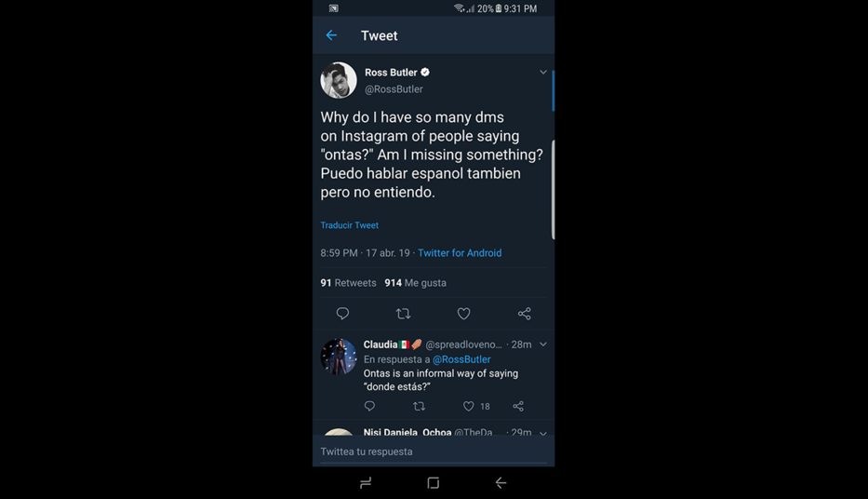
Task: Open options chevron on Nisi Daniela Ochoa's reply
Action: pyautogui.click(x=543, y=432)
